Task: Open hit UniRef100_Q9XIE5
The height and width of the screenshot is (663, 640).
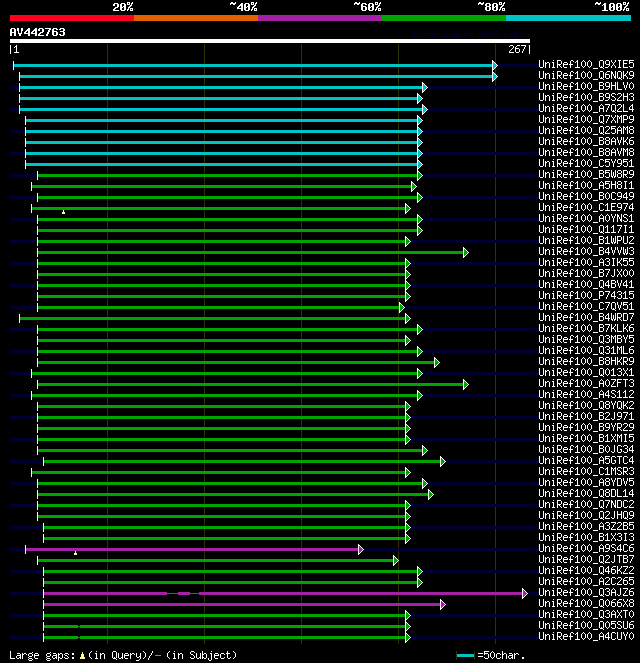Action: click(586, 64)
